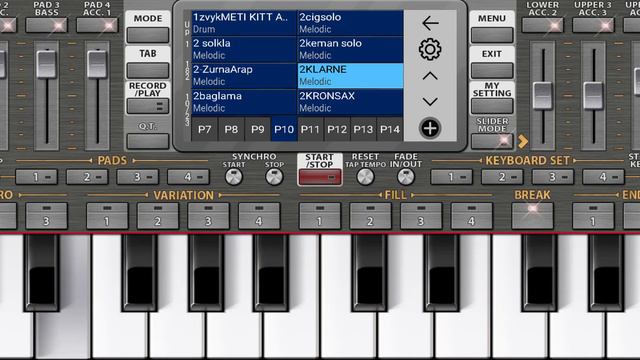Image resolution: width=640 pixels, height=360 pixels.
Task: Open the gear settings icon
Action: click(430, 49)
